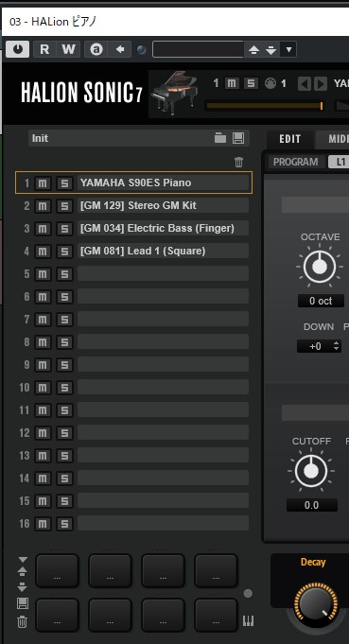Switch to the MIDI tab
The height and width of the screenshot is (644, 349).
[x=333, y=139]
